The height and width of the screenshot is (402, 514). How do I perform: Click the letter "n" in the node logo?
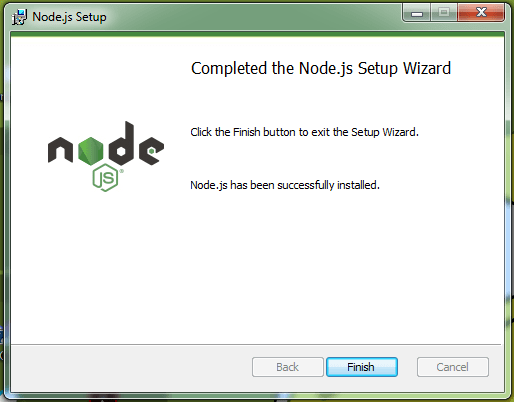(60, 150)
